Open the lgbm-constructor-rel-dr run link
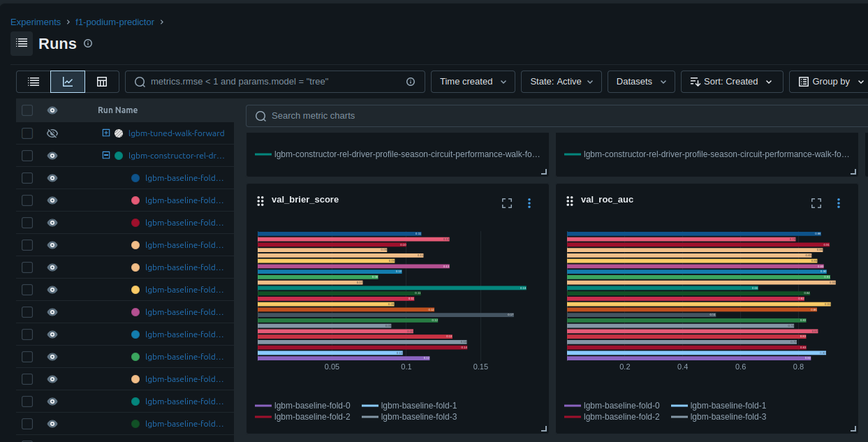This screenshot has width=868, height=442. pyautogui.click(x=177, y=156)
